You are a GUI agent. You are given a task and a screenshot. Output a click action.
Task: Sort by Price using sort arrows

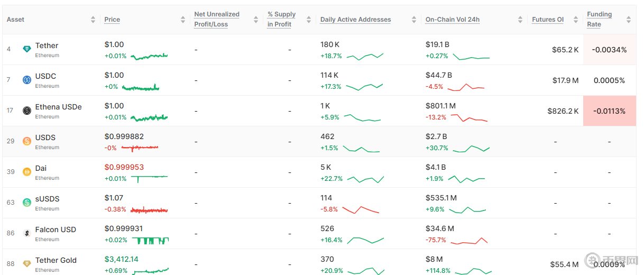coord(183,20)
